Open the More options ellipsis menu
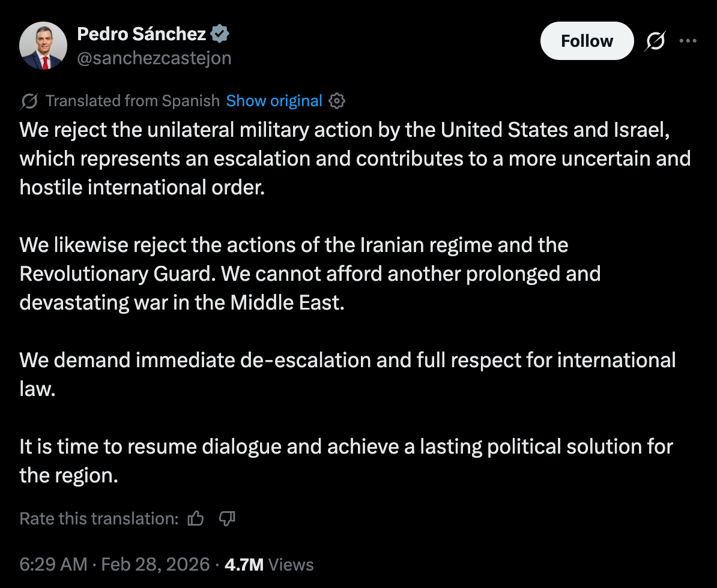Viewport: 717px width, 588px height. click(688, 41)
